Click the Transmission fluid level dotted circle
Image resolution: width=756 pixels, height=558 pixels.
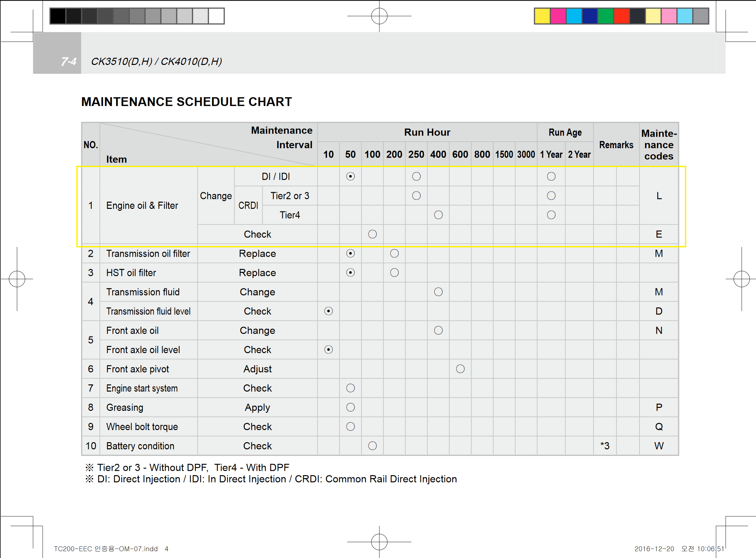point(329,311)
